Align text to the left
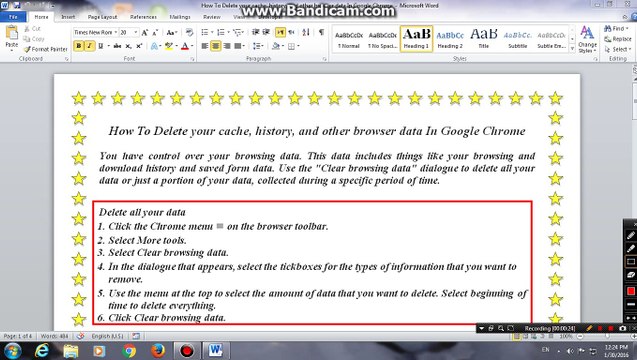The height and width of the screenshot is (360, 637). 205,46
